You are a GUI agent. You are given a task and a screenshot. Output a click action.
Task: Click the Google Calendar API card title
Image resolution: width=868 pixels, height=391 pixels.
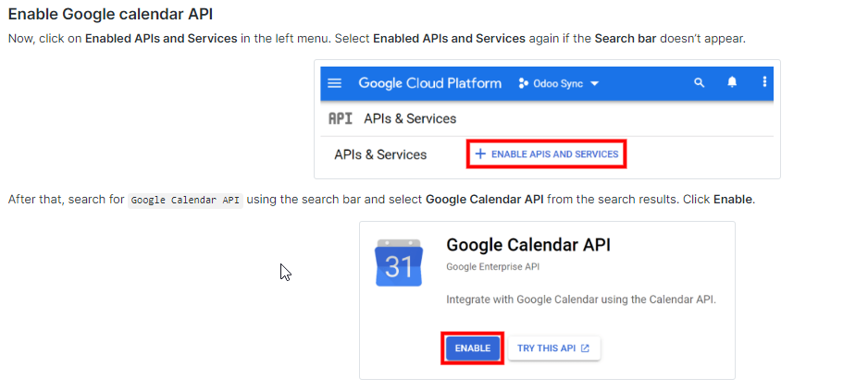point(527,245)
